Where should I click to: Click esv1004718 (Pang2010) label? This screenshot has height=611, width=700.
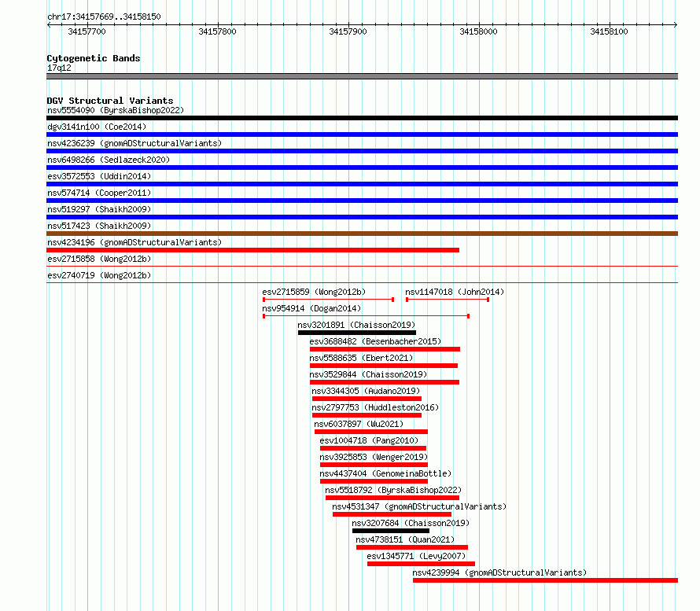[369, 440]
